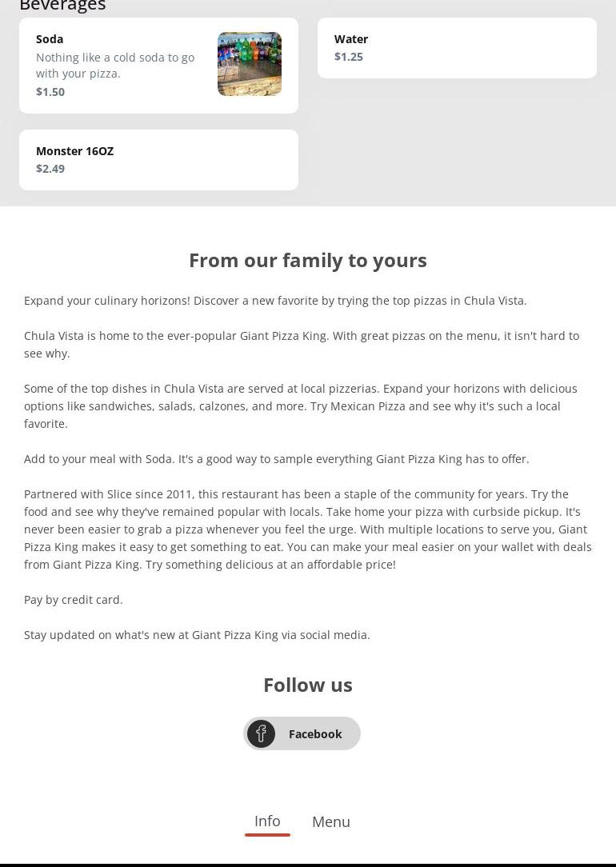Image resolution: width=616 pixels, height=867 pixels.
Task: Switch to the Menu tab
Action: pos(330,821)
